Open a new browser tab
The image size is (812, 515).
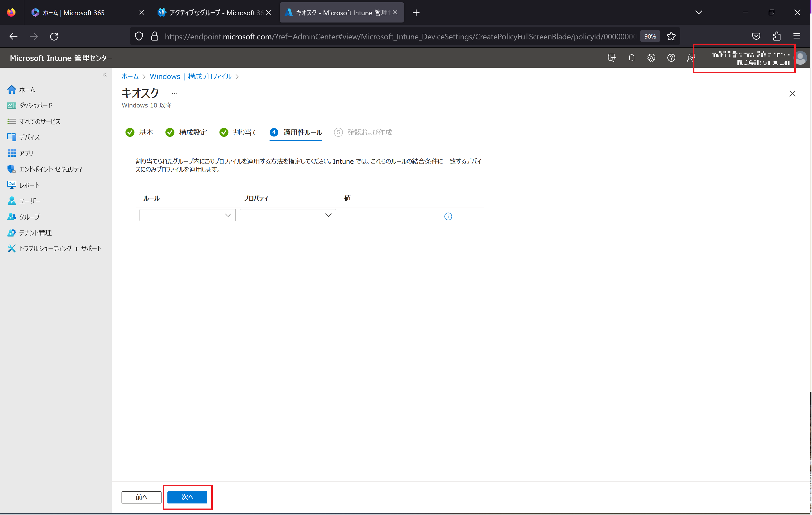tap(416, 13)
